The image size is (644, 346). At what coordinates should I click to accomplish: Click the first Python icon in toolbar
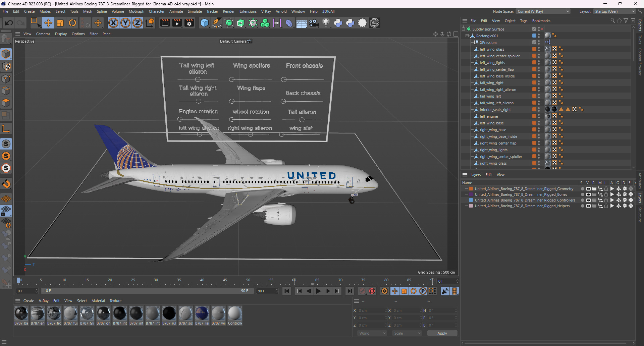pyautogui.click(x=338, y=23)
